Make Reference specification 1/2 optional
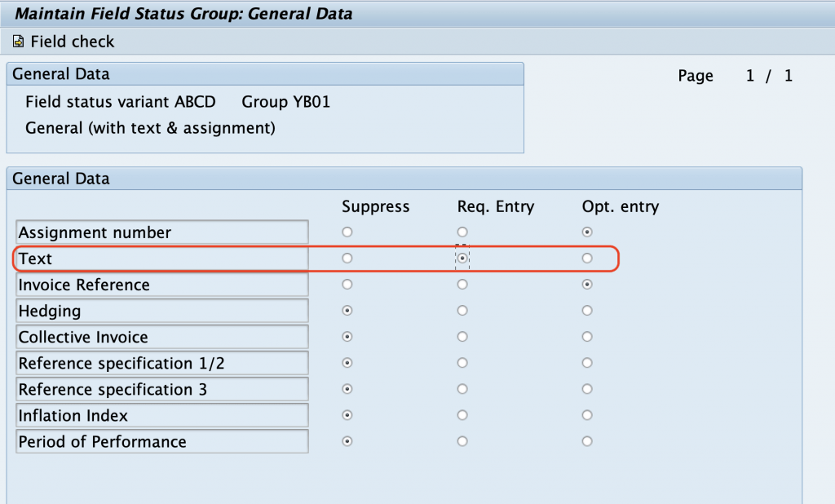The height and width of the screenshot is (504, 835). [x=586, y=363]
